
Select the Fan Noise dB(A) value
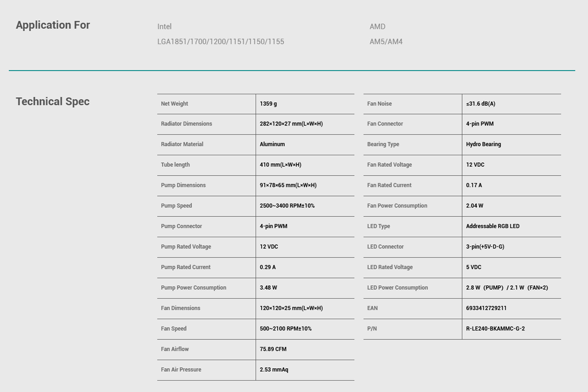[x=481, y=104]
